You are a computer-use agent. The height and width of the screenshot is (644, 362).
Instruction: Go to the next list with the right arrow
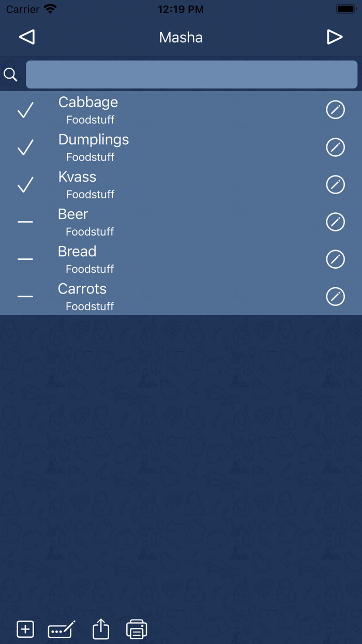click(x=335, y=37)
